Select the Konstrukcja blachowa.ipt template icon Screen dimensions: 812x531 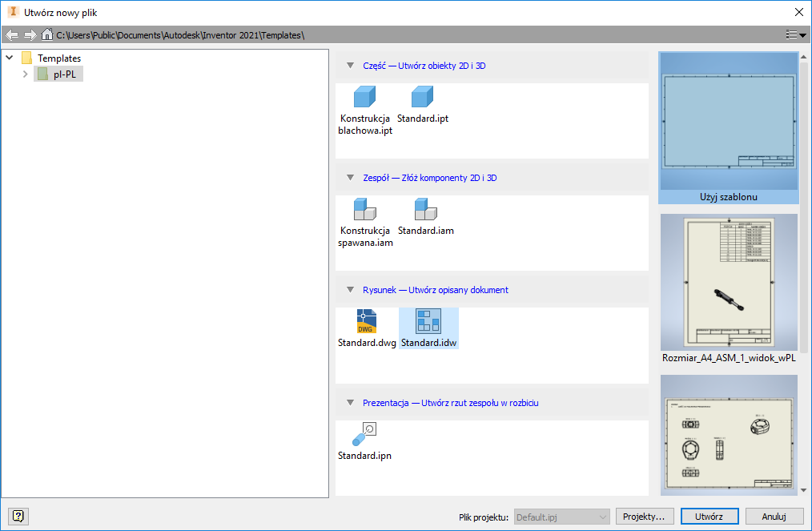click(364, 97)
